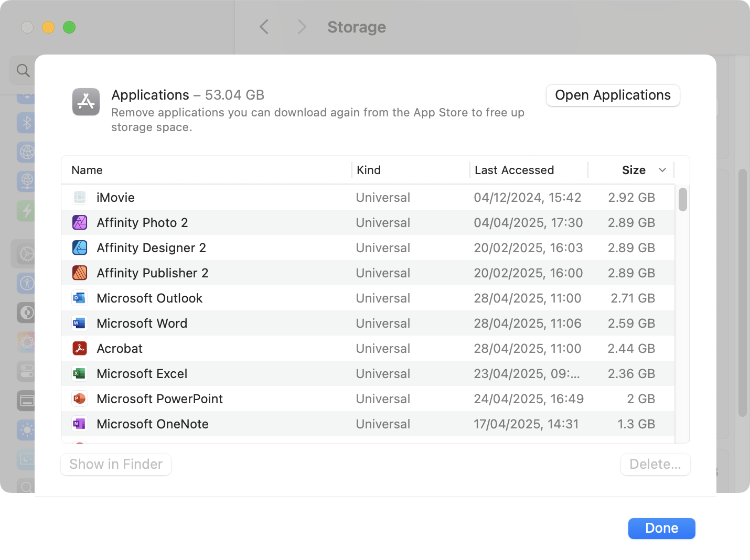Image resolution: width=750 pixels, height=560 pixels.
Task: Select the Acrobat application icon
Action: 80,348
